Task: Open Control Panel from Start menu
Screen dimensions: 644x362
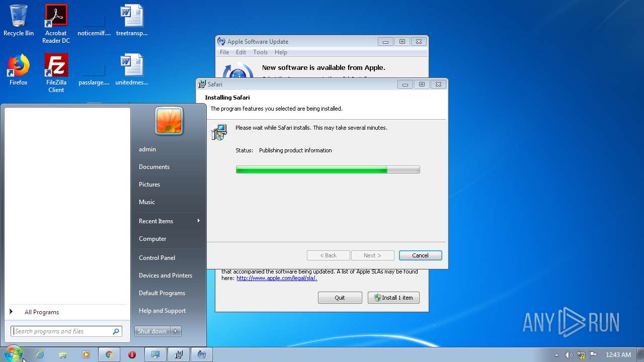Action: click(157, 258)
